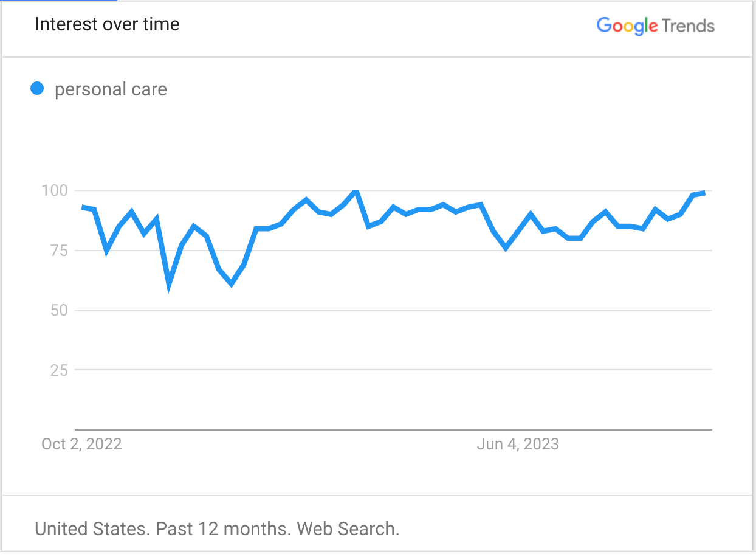Click the mid-chart peak touching the 100 gridline
756x557 pixels.
[356, 191]
